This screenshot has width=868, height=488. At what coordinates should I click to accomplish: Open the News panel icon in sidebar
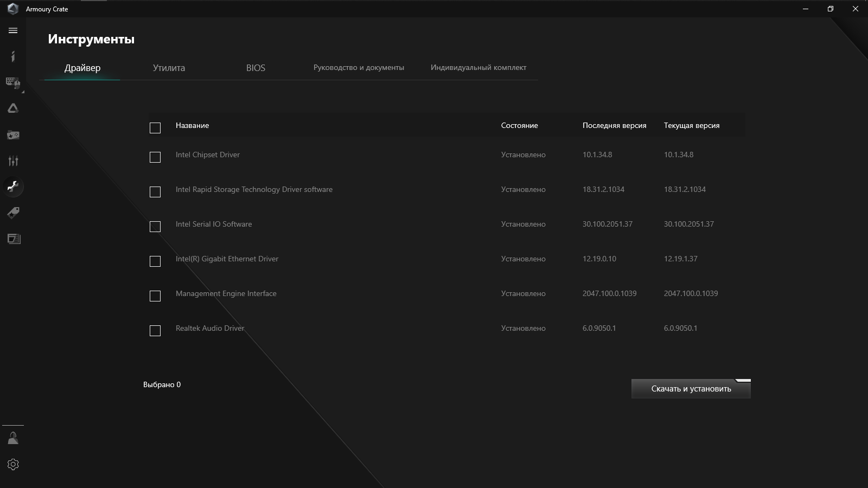point(13,239)
